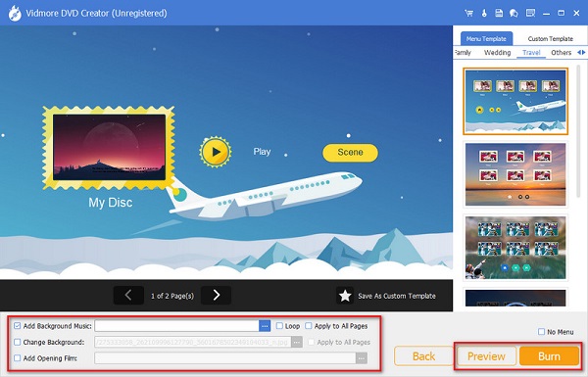Image resolution: width=588 pixels, height=377 pixels.
Task: Select the Wedding template category
Action: pos(497,53)
